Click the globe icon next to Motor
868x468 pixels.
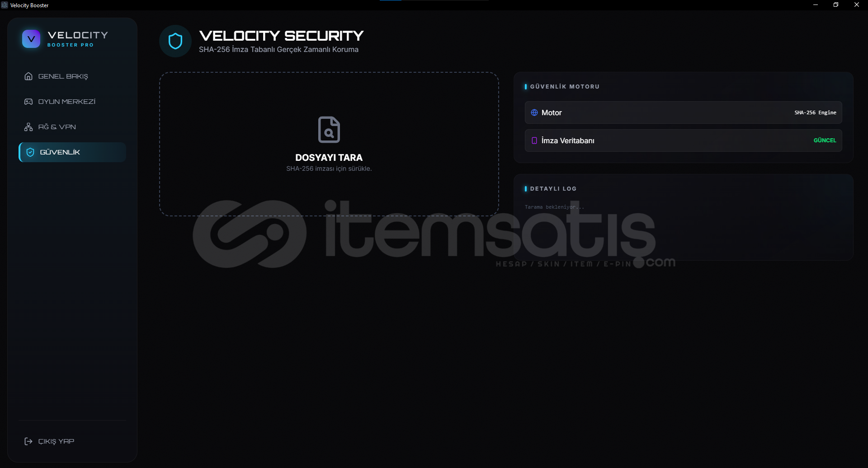click(x=534, y=112)
